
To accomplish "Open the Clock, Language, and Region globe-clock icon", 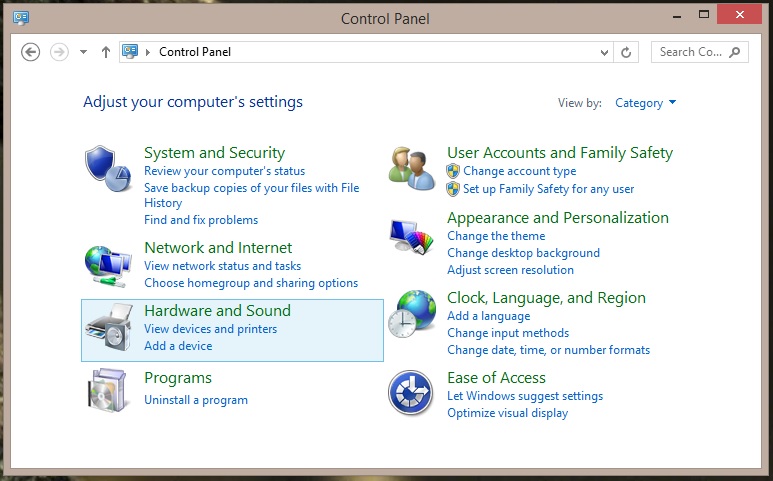I will coord(412,314).
